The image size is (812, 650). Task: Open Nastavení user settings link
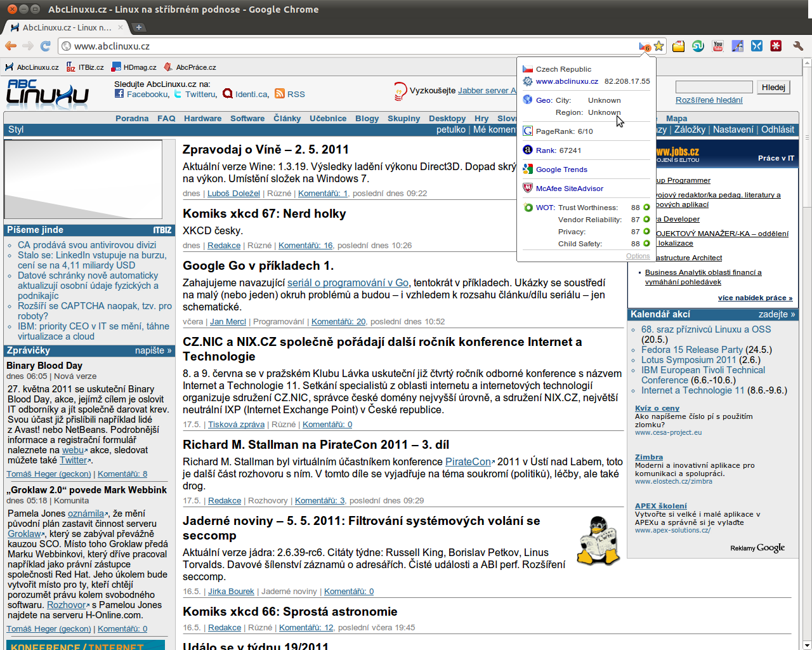click(x=733, y=129)
